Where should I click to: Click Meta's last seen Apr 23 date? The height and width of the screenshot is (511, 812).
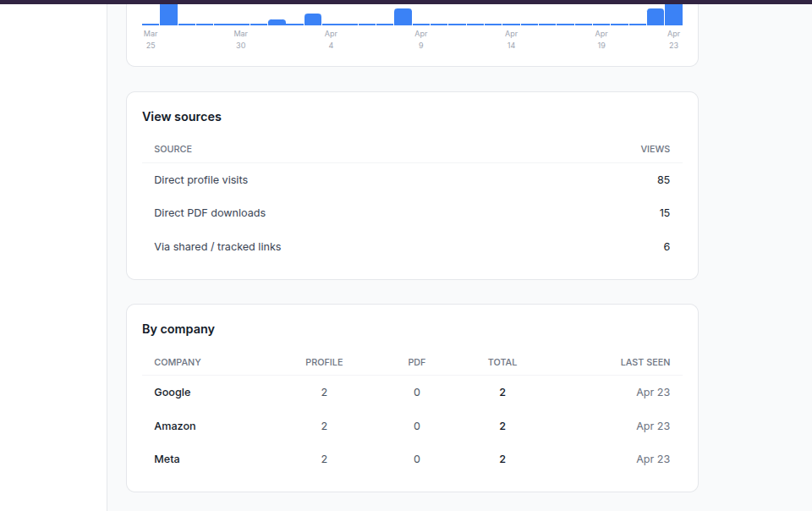point(653,459)
